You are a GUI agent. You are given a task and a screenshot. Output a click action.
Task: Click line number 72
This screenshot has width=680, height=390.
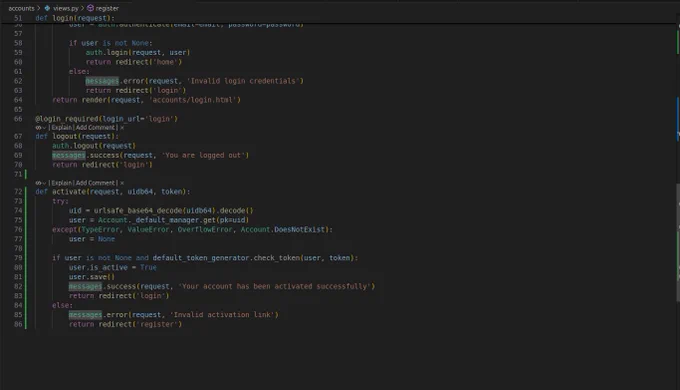point(18,192)
